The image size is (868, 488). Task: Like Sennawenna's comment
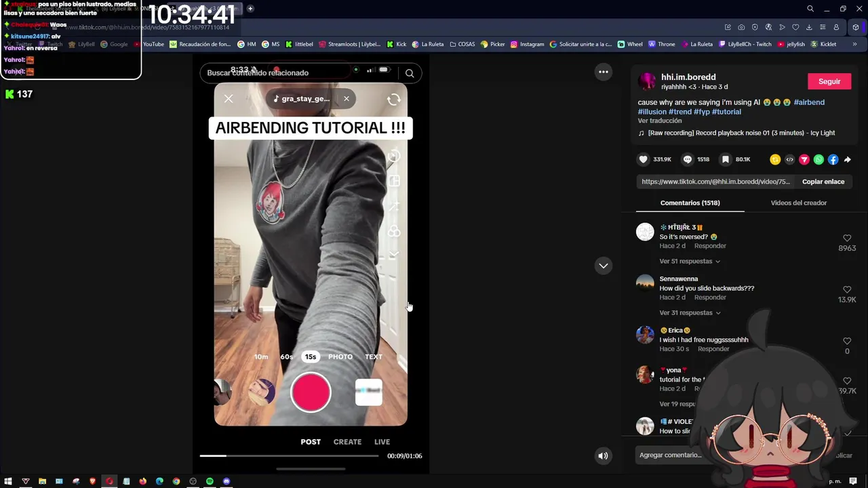pos(847,290)
